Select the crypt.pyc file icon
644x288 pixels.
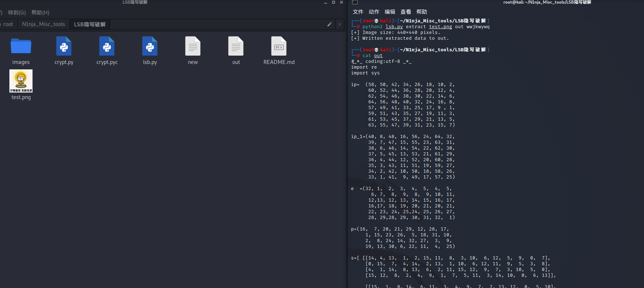[107, 46]
